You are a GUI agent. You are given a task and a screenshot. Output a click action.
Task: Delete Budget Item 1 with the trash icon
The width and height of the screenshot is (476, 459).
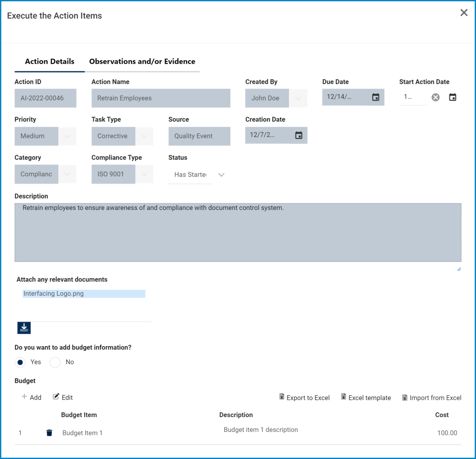(x=49, y=433)
